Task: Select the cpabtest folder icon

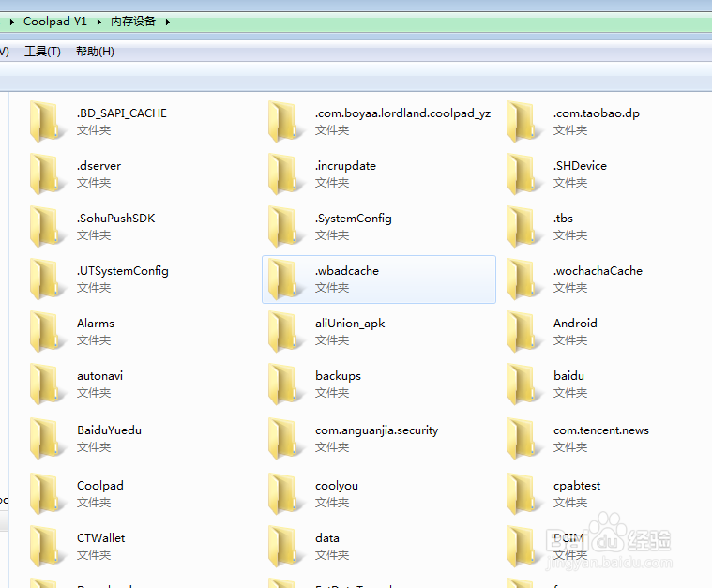Action: [524, 493]
